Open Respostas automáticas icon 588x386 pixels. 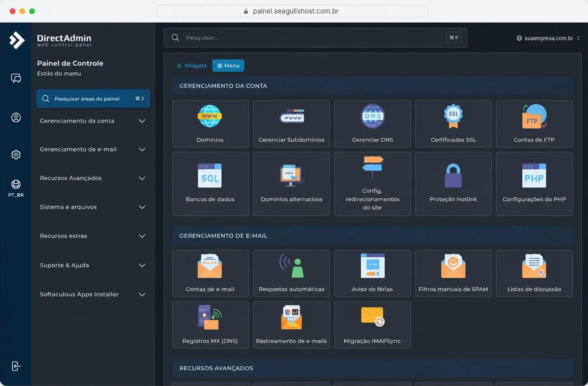click(292, 266)
